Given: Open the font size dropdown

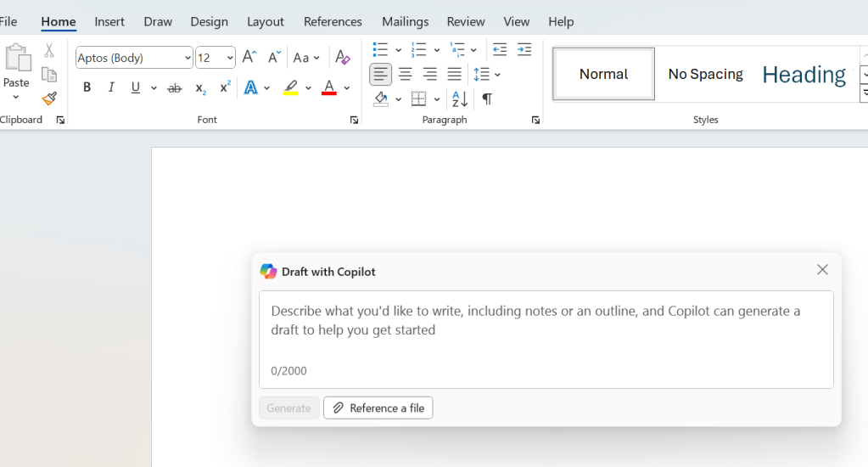Looking at the screenshot, I should (x=230, y=58).
